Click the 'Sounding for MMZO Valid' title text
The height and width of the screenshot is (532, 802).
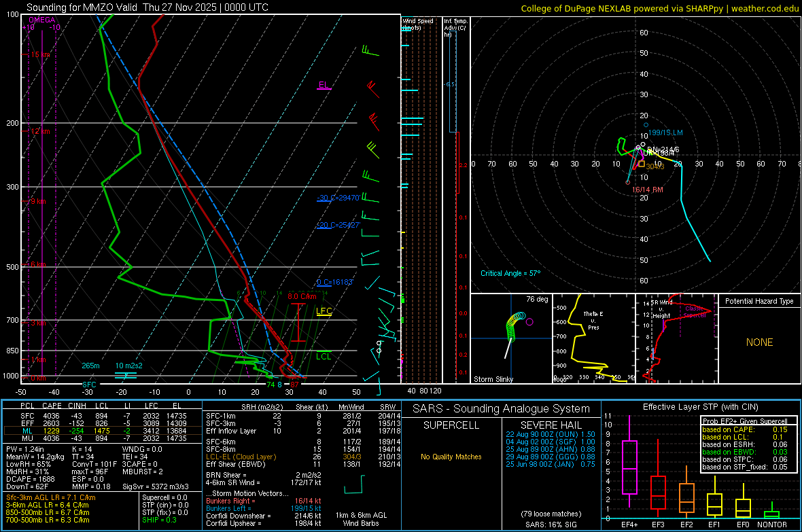(82, 7)
